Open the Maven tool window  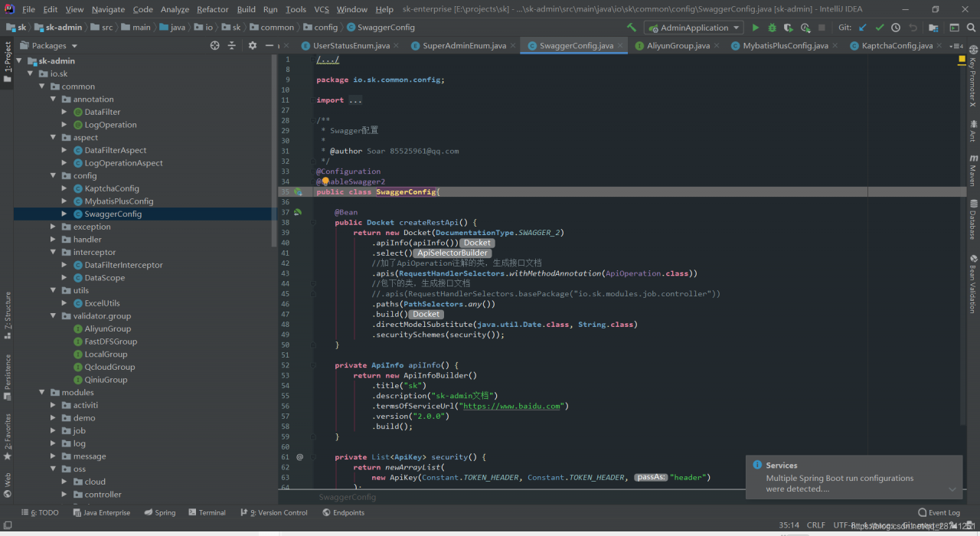(972, 169)
